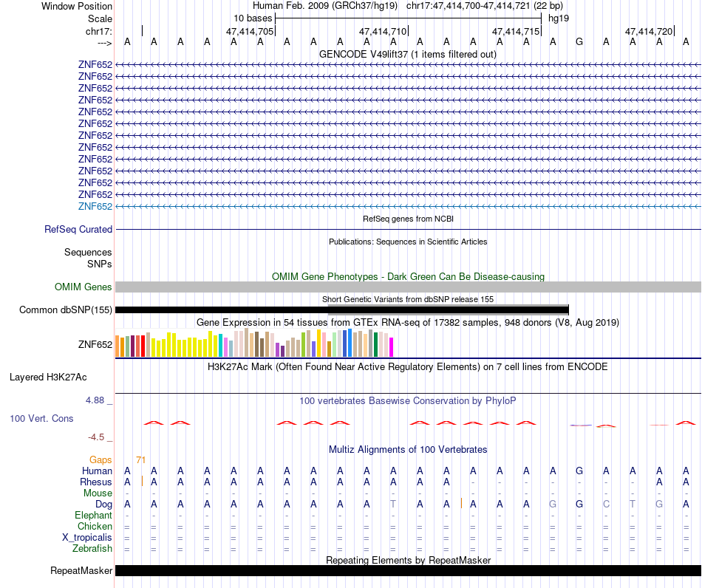Click the gray OMIM Genes bar
Screen dimensions: 702x588
coord(408,287)
